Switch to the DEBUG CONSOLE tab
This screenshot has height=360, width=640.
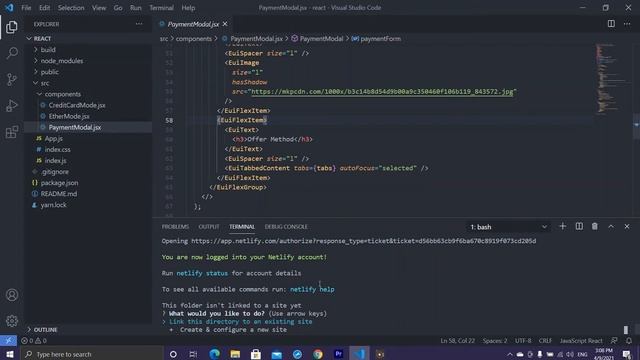pyautogui.click(x=286, y=227)
